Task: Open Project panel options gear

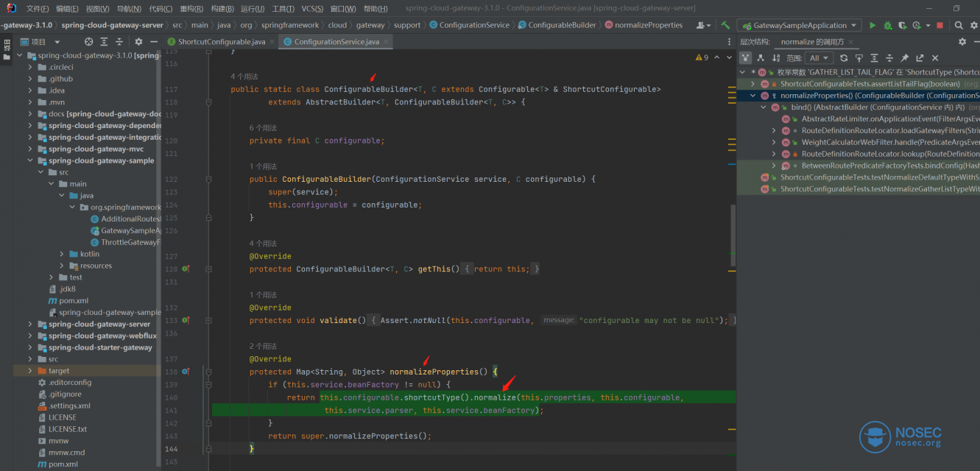Action: tap(138, 42)
